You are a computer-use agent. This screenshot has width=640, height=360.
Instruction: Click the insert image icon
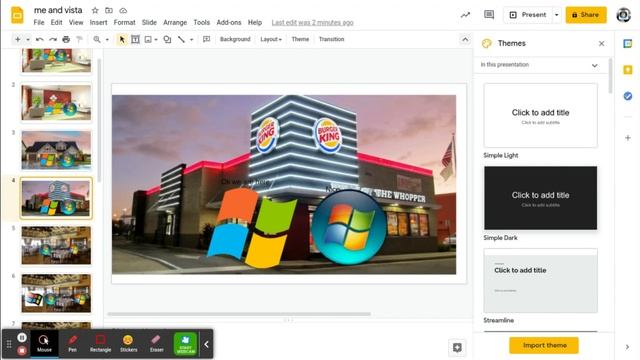tap(148, 39)
